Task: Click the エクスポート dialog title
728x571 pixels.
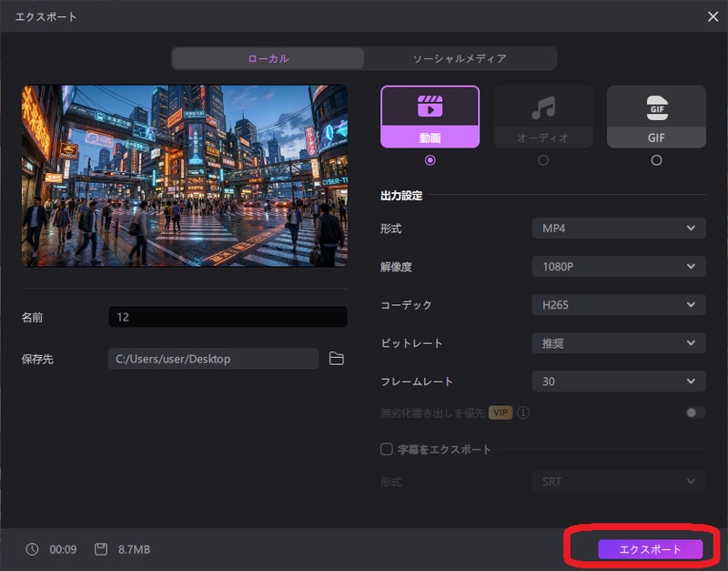Action: coord(46,16)
